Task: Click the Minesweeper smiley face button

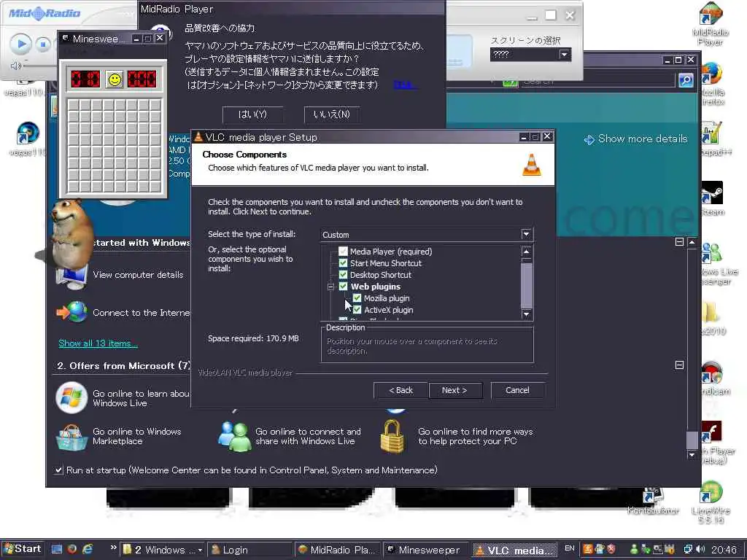Action: click(115, 79)
